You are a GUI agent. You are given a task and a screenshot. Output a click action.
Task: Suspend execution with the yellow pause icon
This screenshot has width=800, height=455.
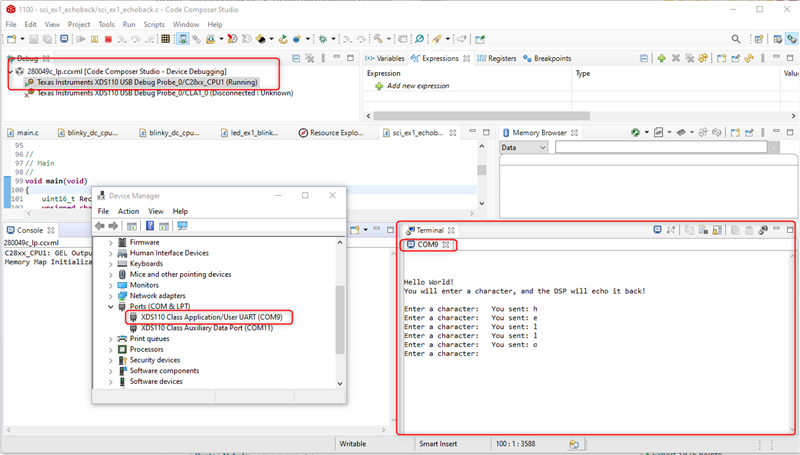(x=94, y=39)
